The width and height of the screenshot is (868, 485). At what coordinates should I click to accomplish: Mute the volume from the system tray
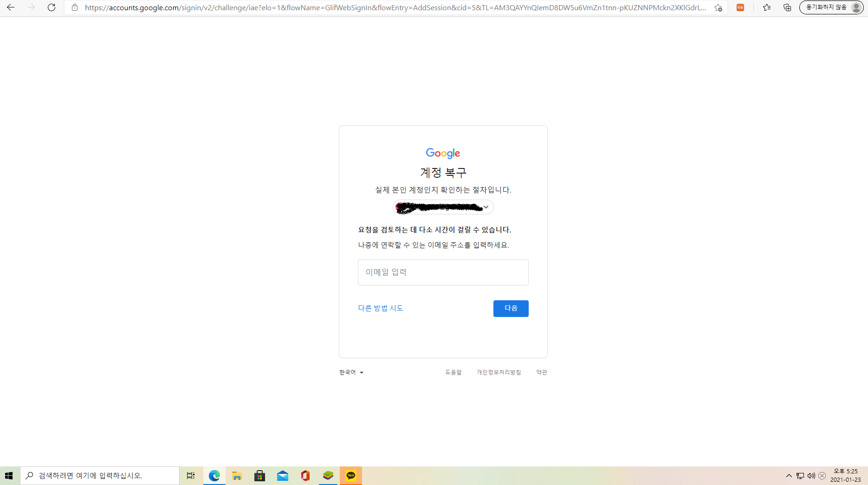click(x=811, y=475)
